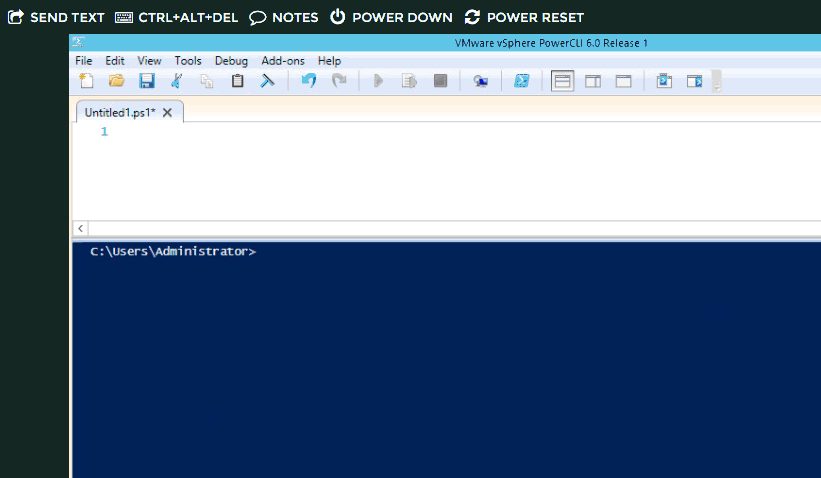Click the New remote PowerShell tab icon
Image resolution: width=821 pixels, height=478 pixels.
coord(481,81)
